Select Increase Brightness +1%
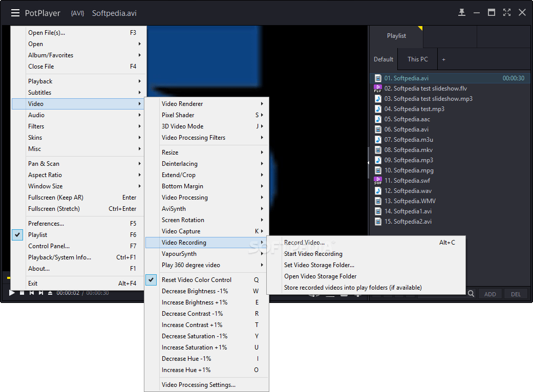The height and width of the screenshot is (392, 533). pyautogui.click(x=207, y=302)
